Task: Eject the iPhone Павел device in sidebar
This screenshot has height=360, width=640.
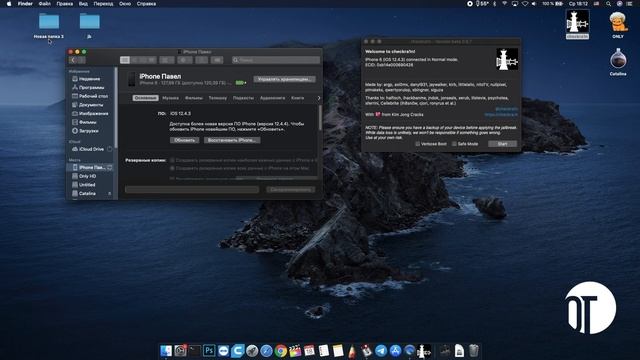Action: 109,167
